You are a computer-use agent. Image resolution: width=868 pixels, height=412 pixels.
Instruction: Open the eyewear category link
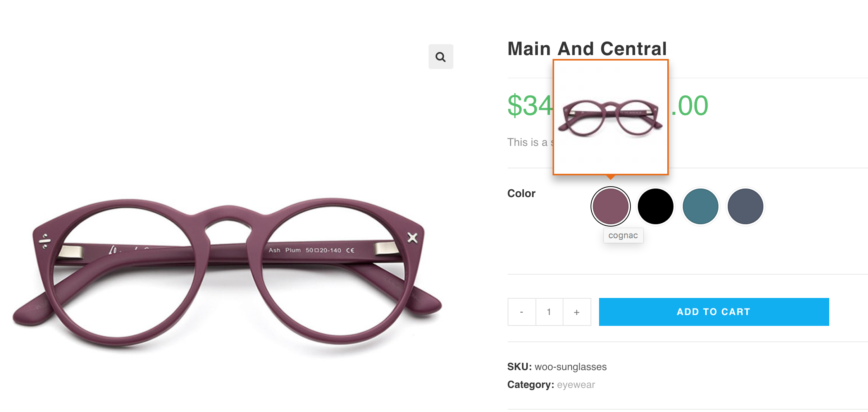(x=576, y=384)
